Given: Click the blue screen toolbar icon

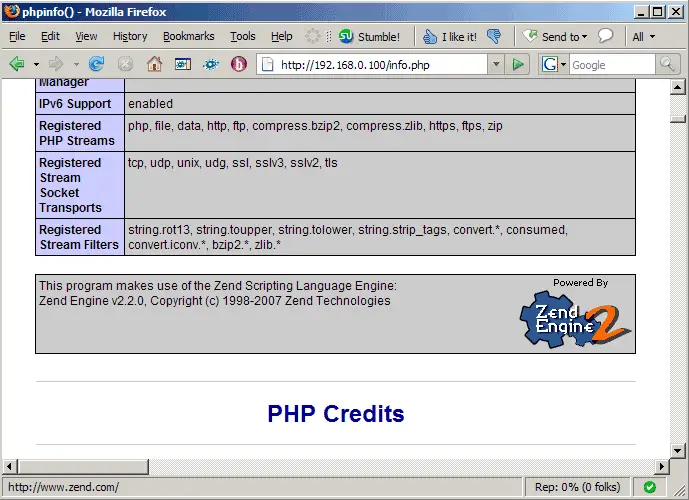Looking at the screenshot, I should (183, 65).
